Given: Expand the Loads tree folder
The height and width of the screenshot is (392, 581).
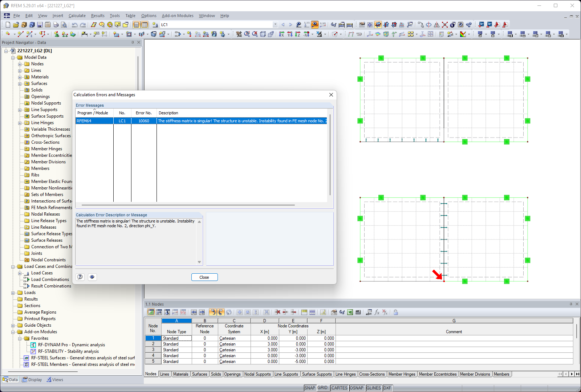Looking at the screenshot, I should (13, 293).
